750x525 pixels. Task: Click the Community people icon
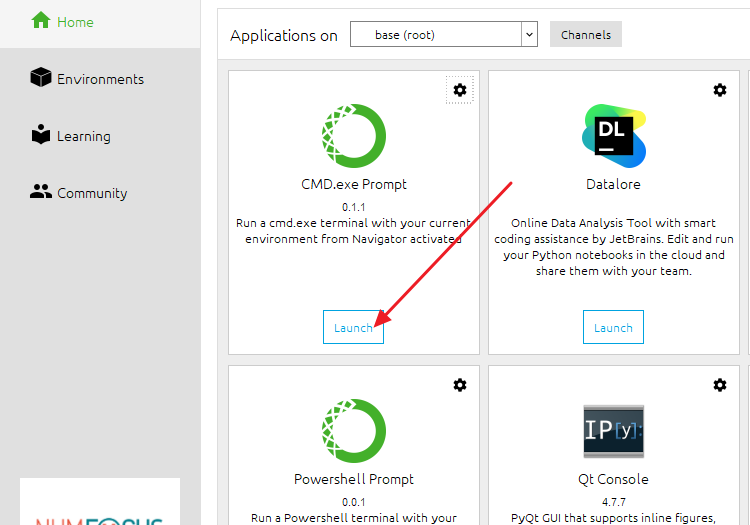tap(41, 191)
